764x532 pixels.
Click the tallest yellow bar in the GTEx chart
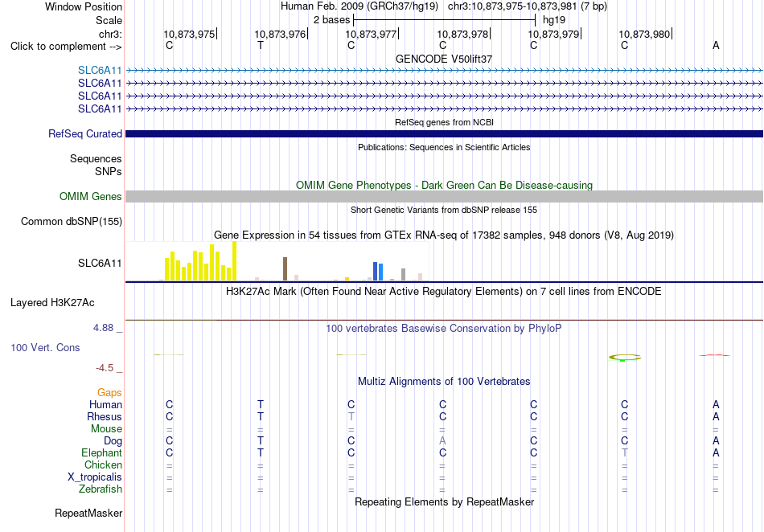point(234,261)
